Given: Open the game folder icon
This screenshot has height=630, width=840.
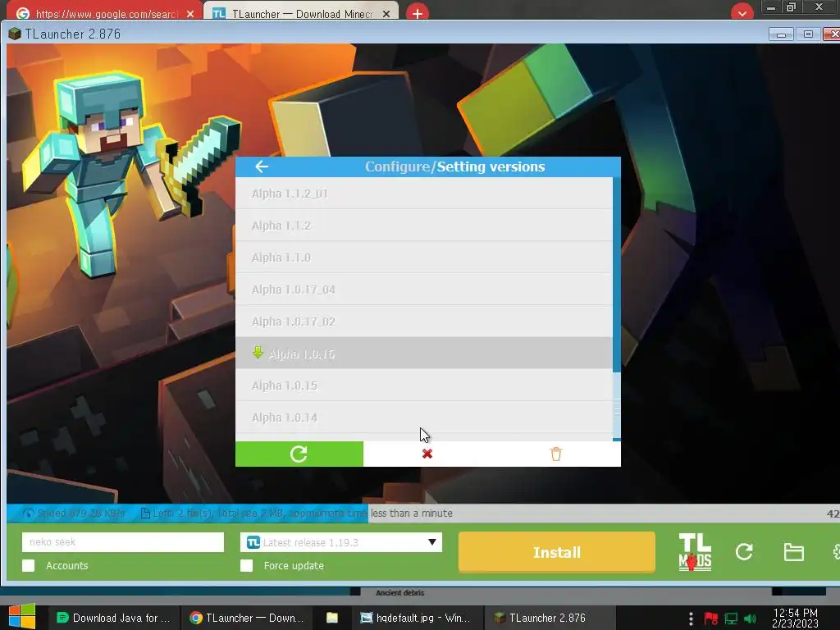Looking at the screenshot, I should click(x=793, y=552).
